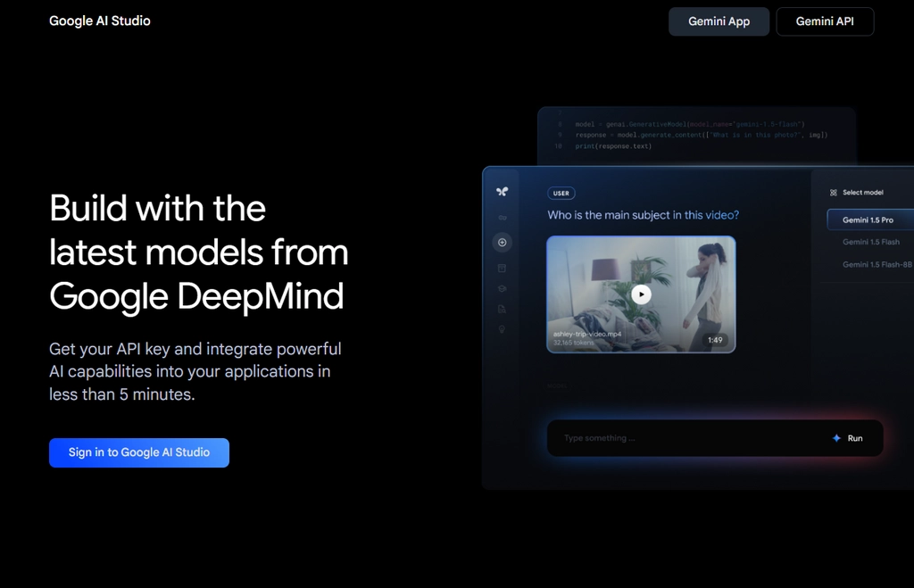This screenshot has height=588, width=914.
Task: Click the Google AI Studio logo text
Action: (100, 21)
